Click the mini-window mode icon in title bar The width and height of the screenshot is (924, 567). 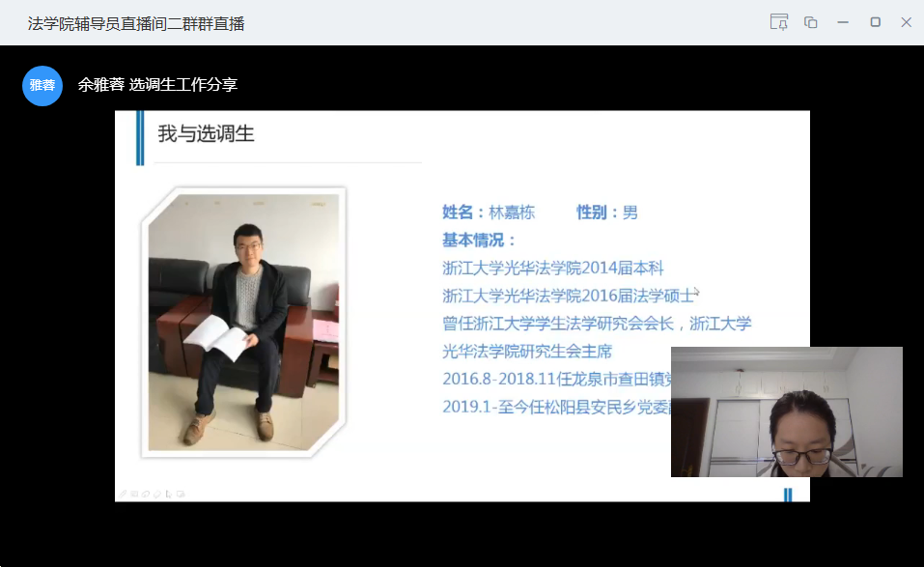811,22
